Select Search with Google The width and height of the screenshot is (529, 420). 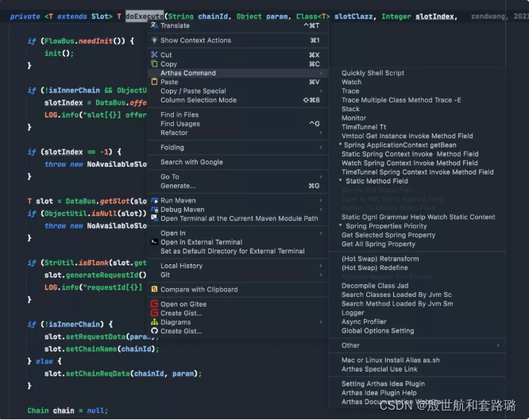click(237, 162)
